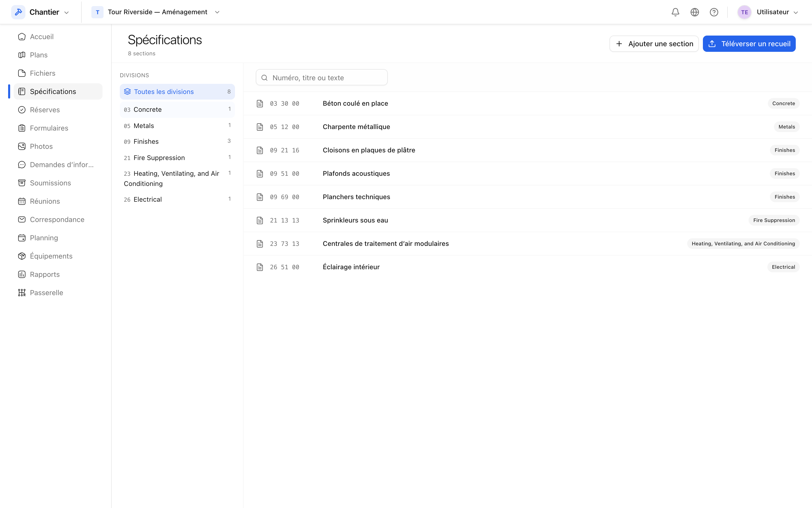This screenshot has width=812, height=508.
Task: Open Fichiers in the sidebar
Action: 58,73
